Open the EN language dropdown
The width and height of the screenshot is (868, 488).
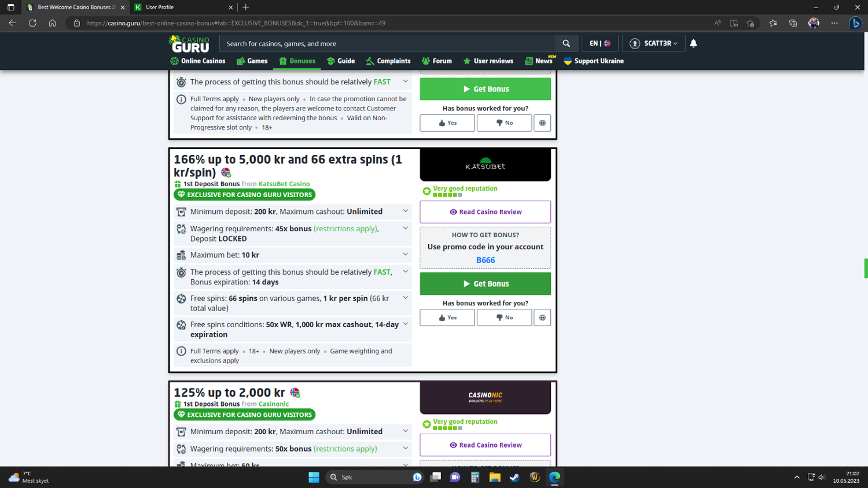(x=600, y=43)
